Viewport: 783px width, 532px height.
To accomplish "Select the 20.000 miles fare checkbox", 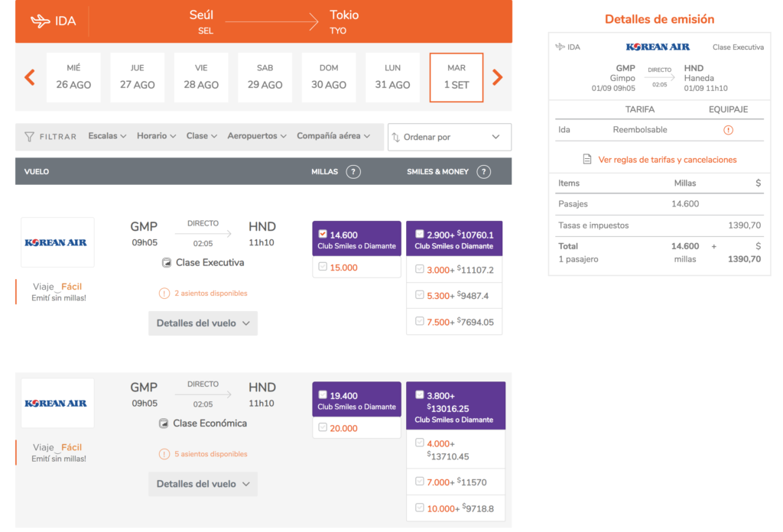I will pyautogui.click(x=323, y=427).
